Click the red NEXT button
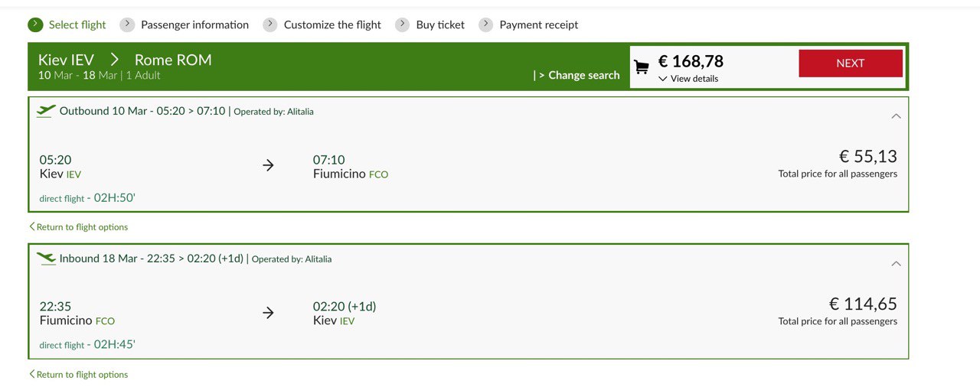The height and width of the screenshot is (387, 980). [851, 63]
